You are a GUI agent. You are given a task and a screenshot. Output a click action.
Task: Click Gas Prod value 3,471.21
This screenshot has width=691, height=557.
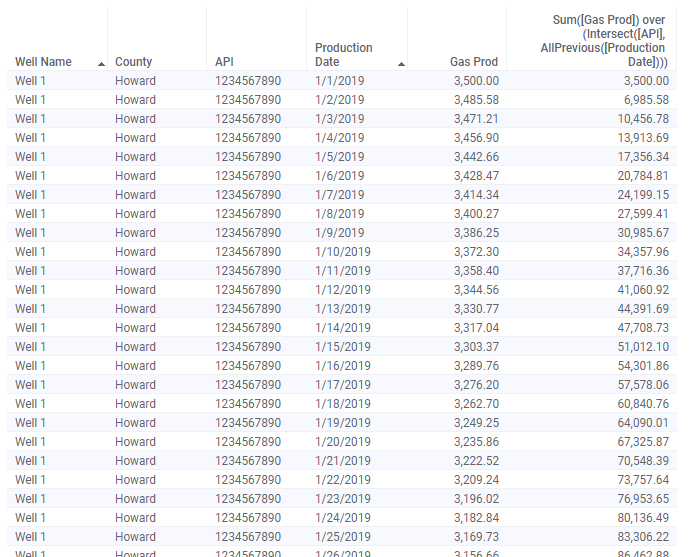(476, 119)
